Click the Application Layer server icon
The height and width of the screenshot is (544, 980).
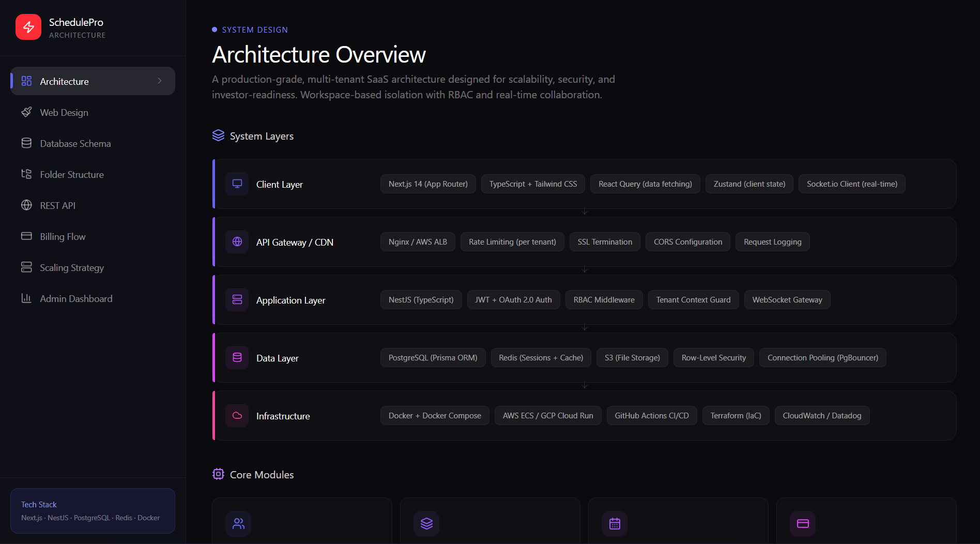[x=237, y=299]
